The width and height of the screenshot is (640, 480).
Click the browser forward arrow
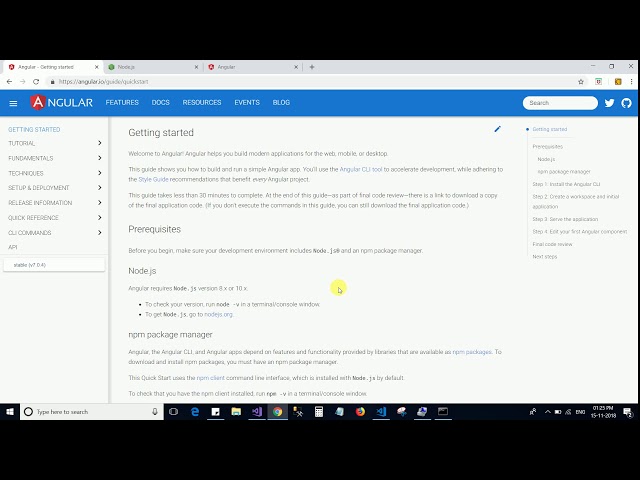point(23,82)
